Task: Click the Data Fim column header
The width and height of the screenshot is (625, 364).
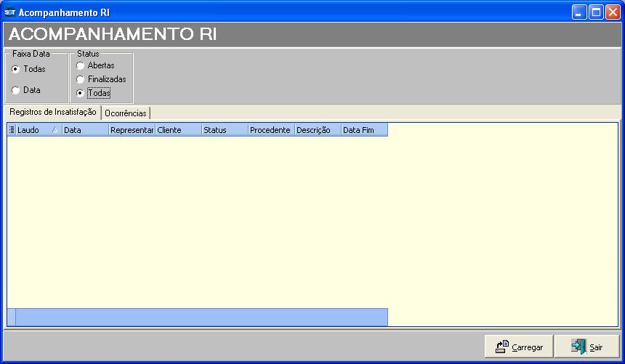Action: tap(363, 130)
